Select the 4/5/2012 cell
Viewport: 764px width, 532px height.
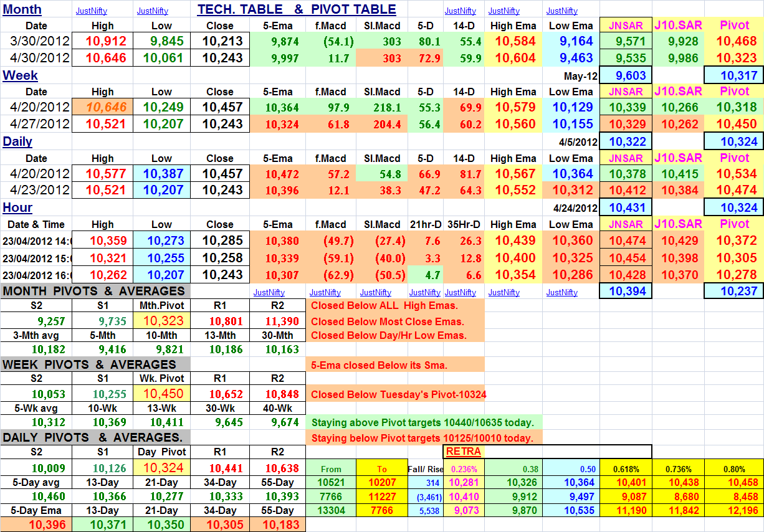571,141
